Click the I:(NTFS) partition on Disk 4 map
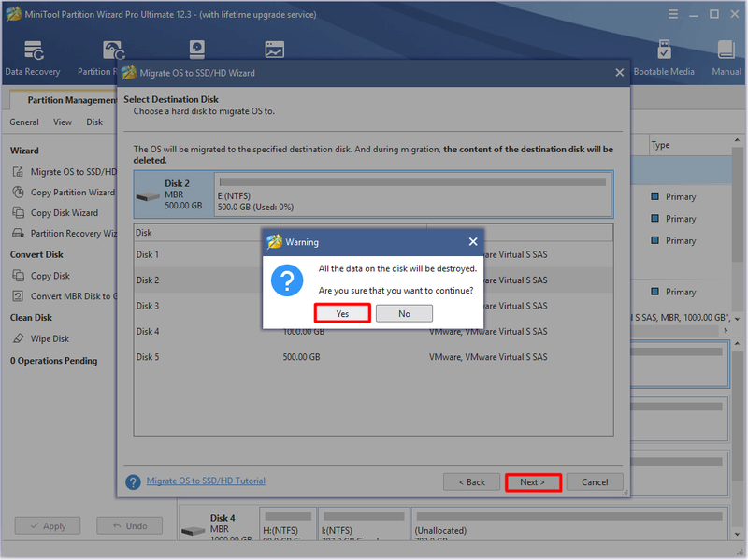Image resolution: width=748 pixels, height=560 pixels. pos(364,524)
